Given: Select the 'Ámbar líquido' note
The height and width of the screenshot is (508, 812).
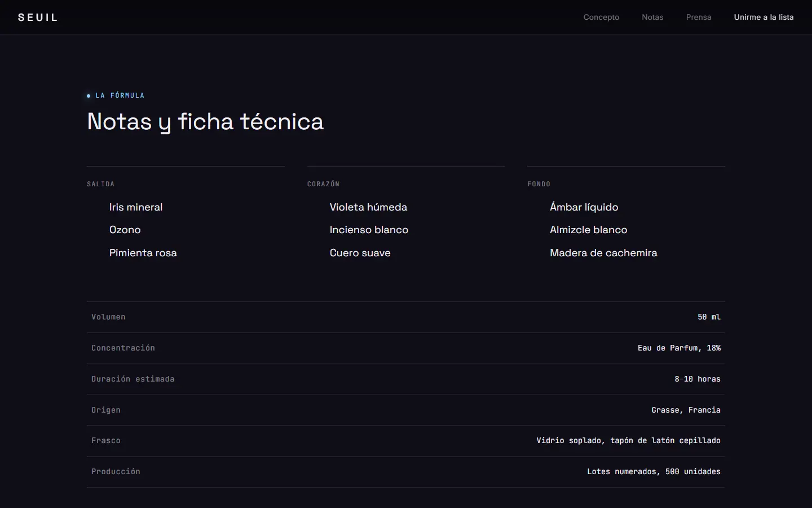Looking at the screenshot, I should (x=584, y=207).
